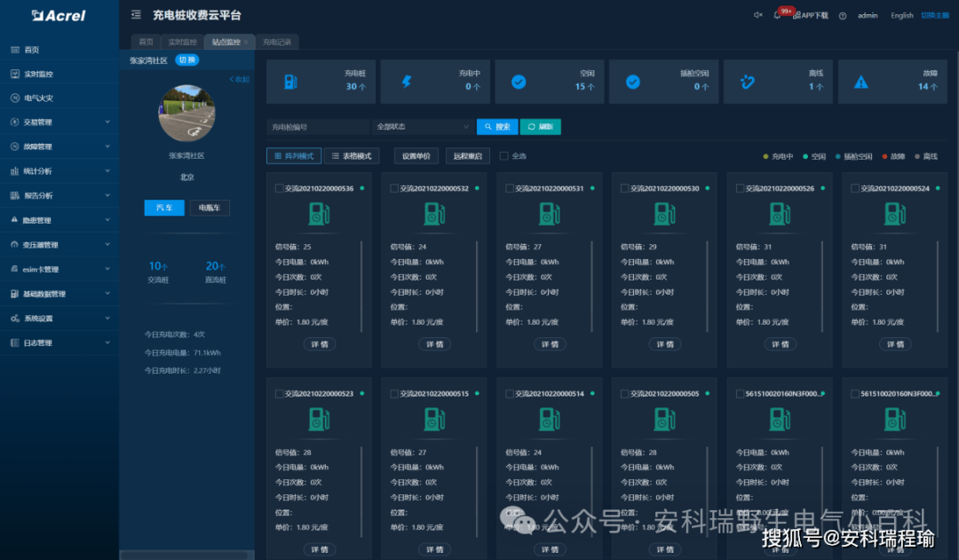
Task: Click the 刷新 refresh button
Action: point(541,127)
